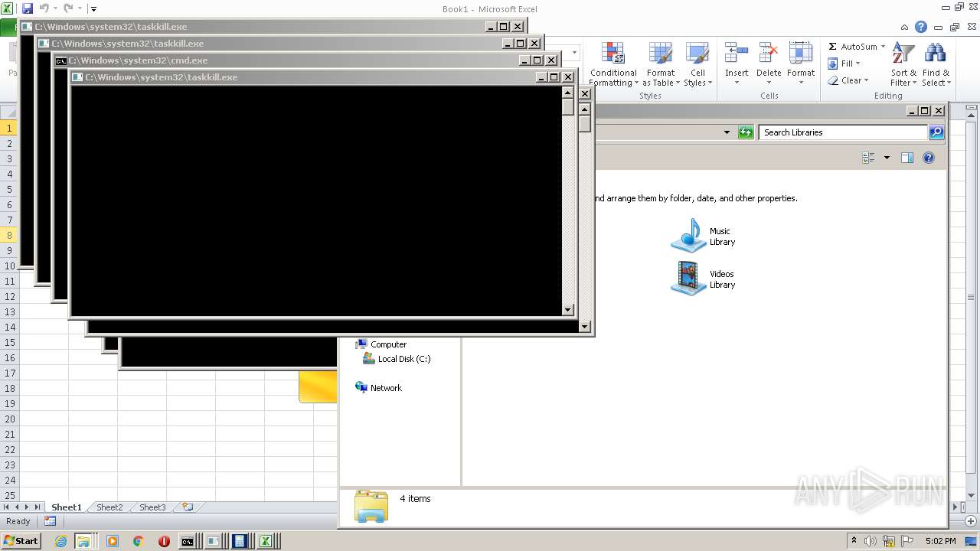The image size is (980, 551).
Task: Open Action Center flag icon
Action: (908, 541)
